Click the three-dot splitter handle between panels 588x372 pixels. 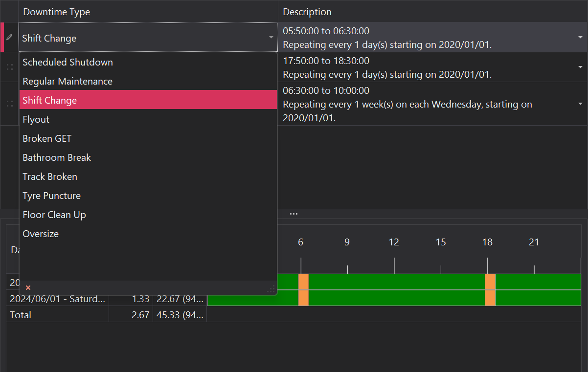click(x=294, y=214)
